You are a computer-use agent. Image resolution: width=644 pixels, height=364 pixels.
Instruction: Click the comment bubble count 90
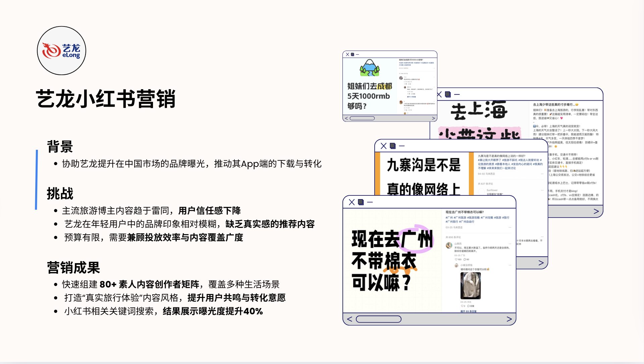pos(467,259)
